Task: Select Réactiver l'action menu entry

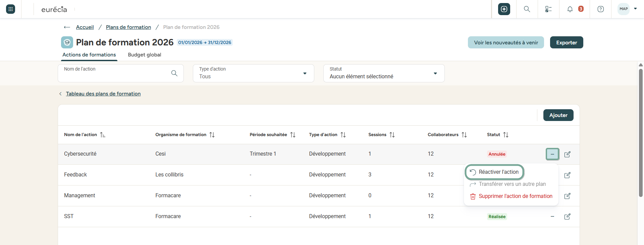Action: (x=494, y=172)
